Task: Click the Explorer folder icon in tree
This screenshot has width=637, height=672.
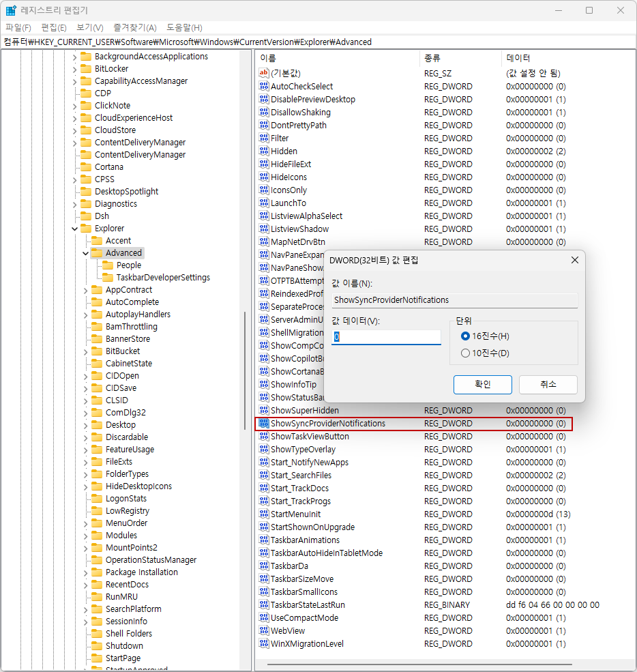Action: [x=86, y=228]
